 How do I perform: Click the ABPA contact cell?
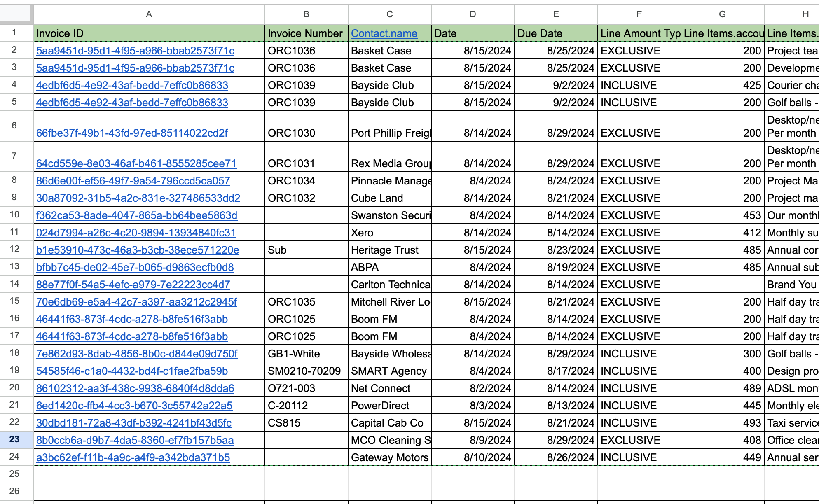[389, 267]
